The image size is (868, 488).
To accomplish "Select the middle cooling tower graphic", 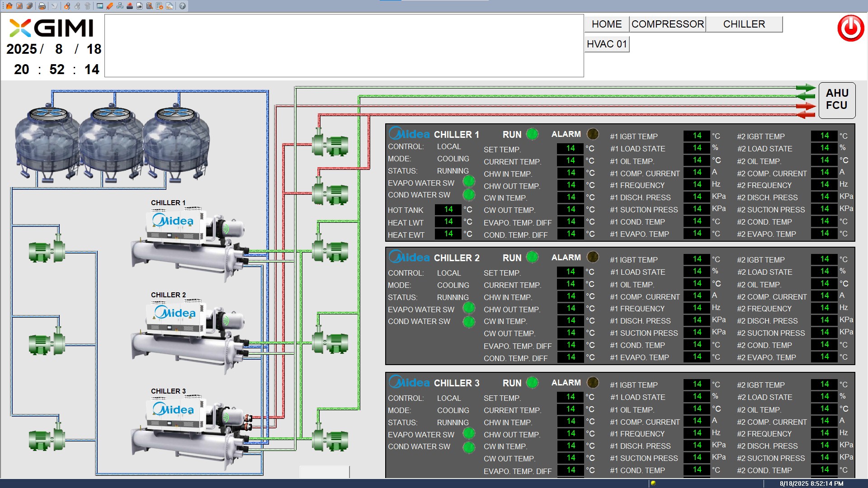I will pyautogui.click(x=111, y=143).
